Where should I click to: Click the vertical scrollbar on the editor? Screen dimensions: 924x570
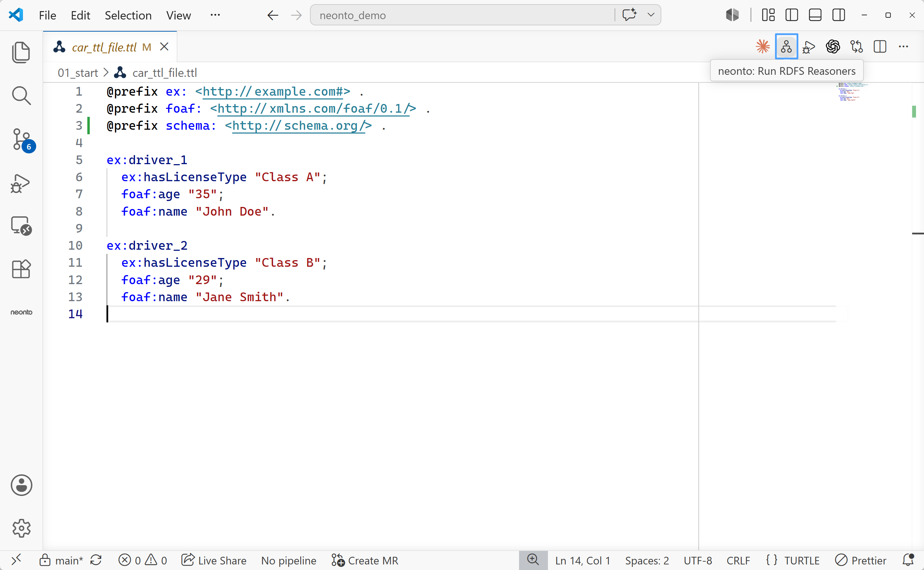click(x=918, y=316)
